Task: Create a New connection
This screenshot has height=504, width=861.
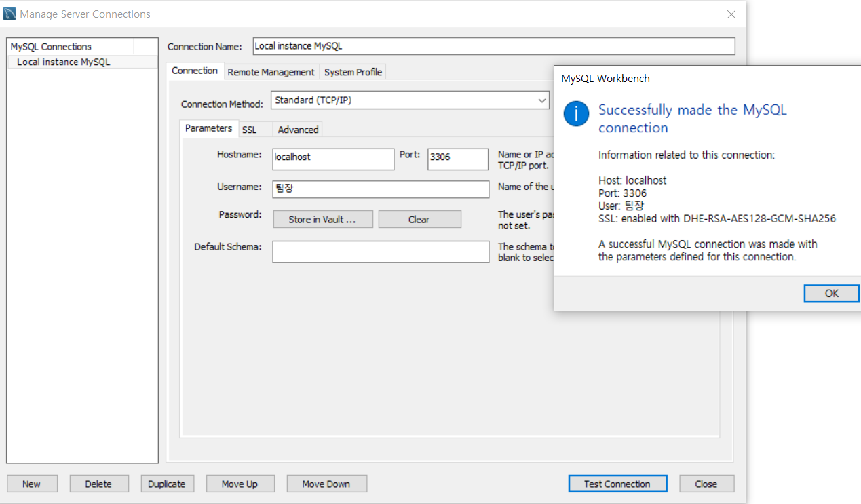Action: tap(32, 484)
